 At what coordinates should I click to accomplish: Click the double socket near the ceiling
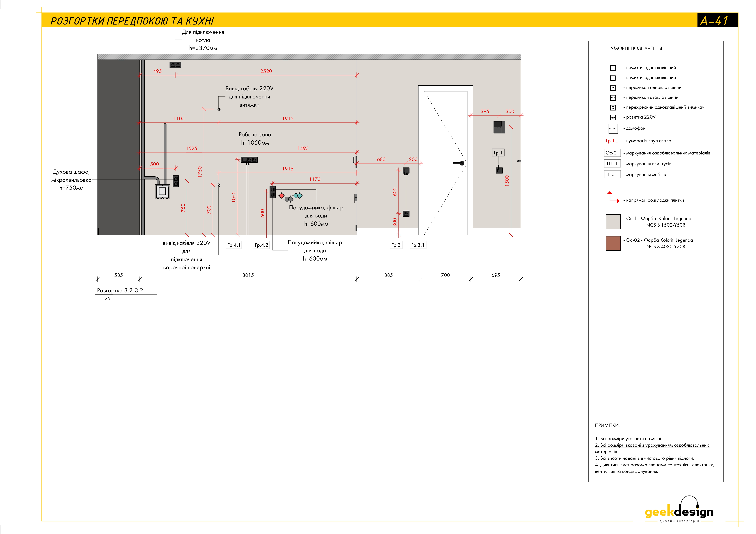point(175,65)
